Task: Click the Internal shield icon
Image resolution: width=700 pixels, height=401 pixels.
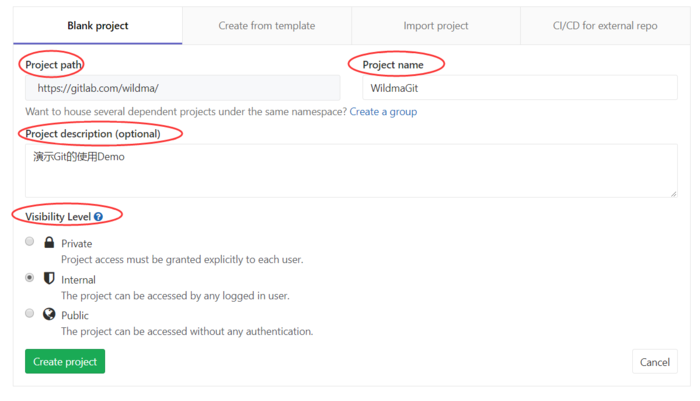Action: (49, 278)
